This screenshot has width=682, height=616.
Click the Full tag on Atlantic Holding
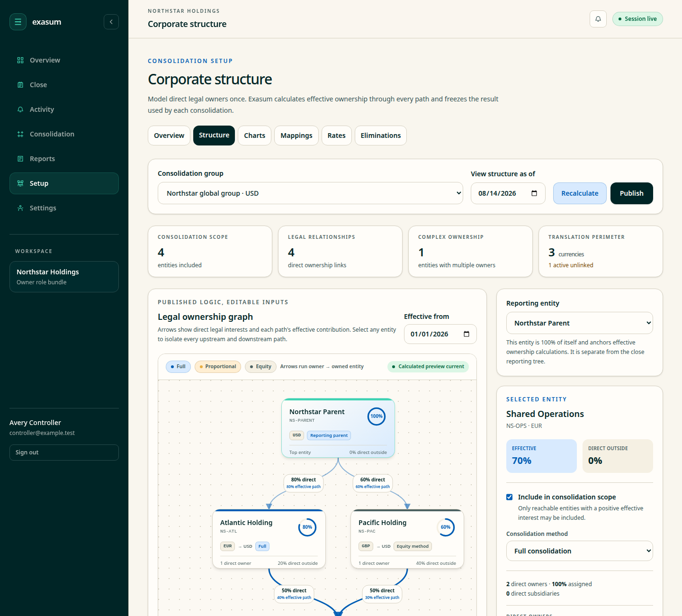(x=262, y=546)
